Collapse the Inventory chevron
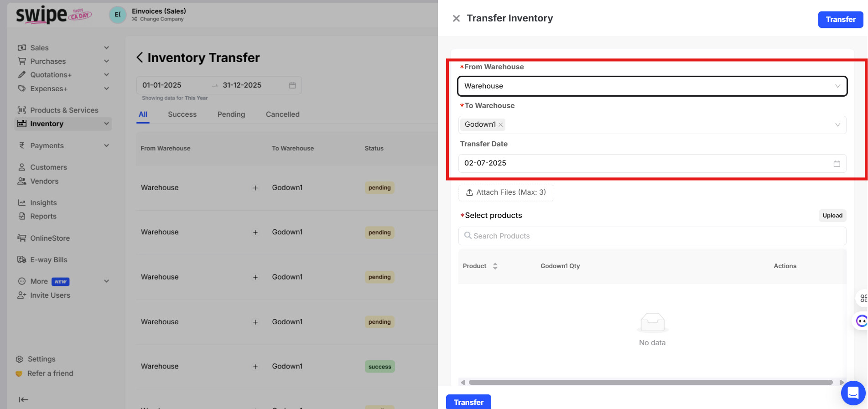This screenshot has width=868, height=409. pyautogui.click(x=106, y=124)
